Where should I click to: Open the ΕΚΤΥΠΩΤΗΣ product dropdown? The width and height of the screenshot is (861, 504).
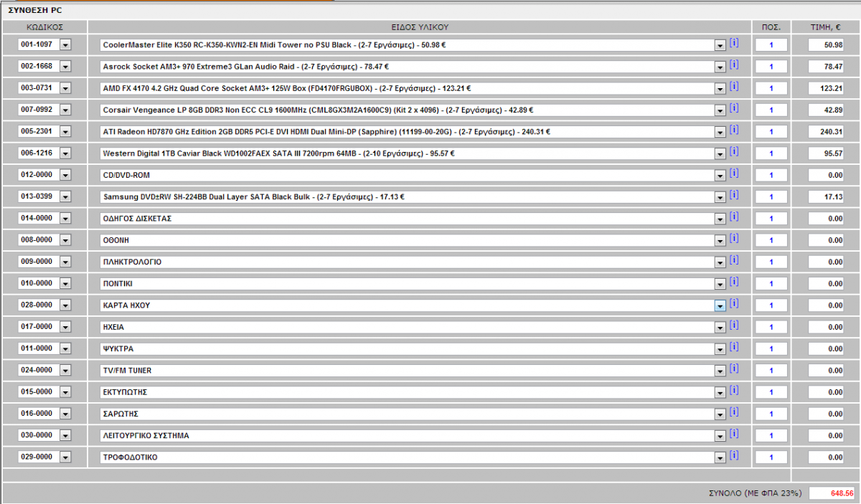click(x=720, y=392)
